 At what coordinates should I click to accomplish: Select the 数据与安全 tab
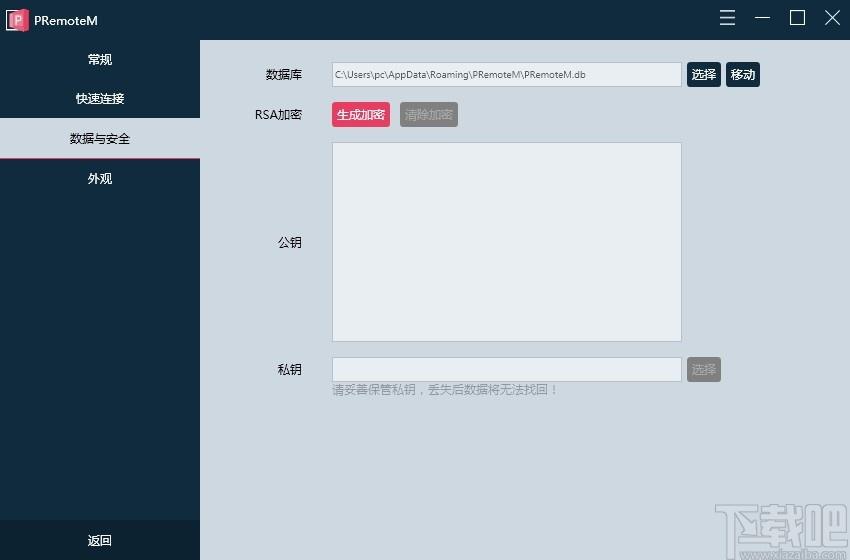[100, 138]
